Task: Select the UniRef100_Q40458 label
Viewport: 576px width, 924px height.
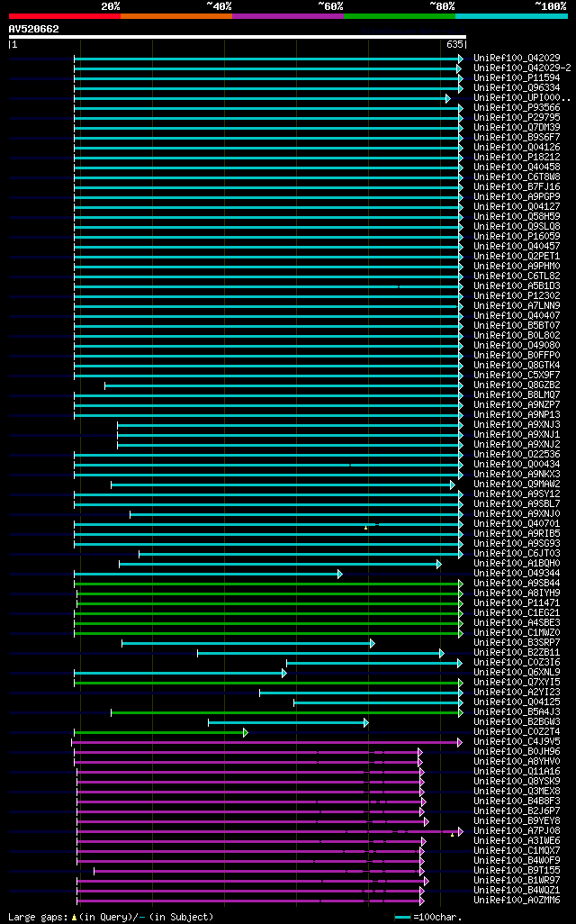Action: coord(517,167)
